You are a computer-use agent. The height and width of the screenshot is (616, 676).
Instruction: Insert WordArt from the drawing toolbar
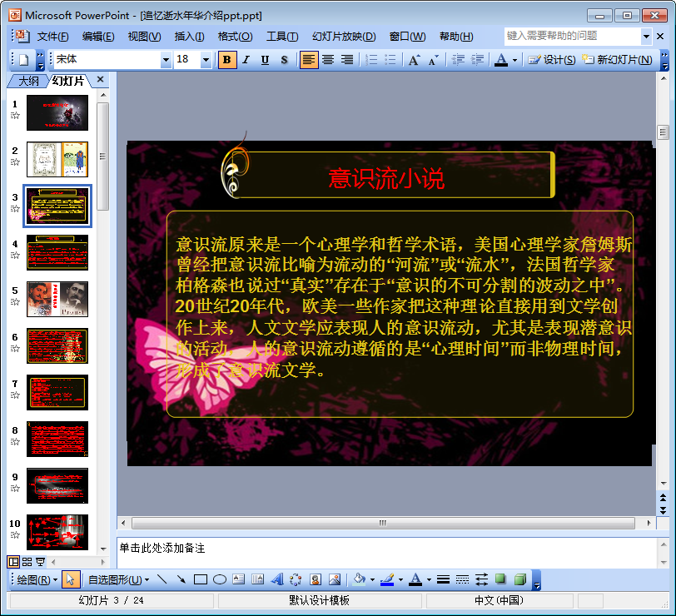pos(276,579)
